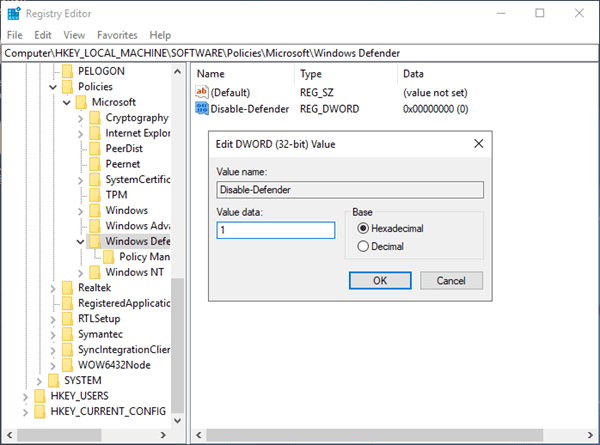Collapse the Microsoft key

click(x=67, y=103)
